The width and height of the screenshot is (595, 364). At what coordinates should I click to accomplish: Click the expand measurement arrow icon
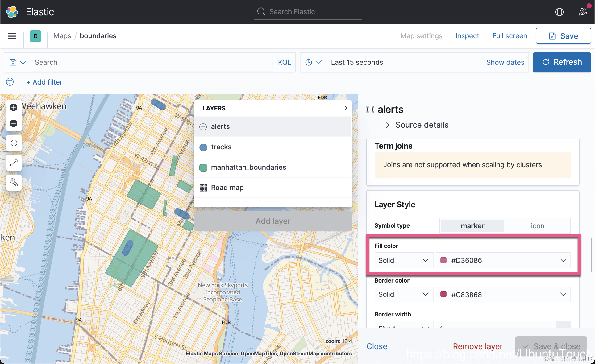point(14,163)
